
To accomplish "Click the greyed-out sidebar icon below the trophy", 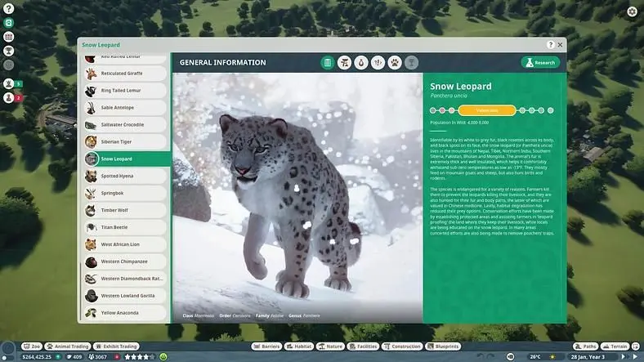I will coord(9,65).
